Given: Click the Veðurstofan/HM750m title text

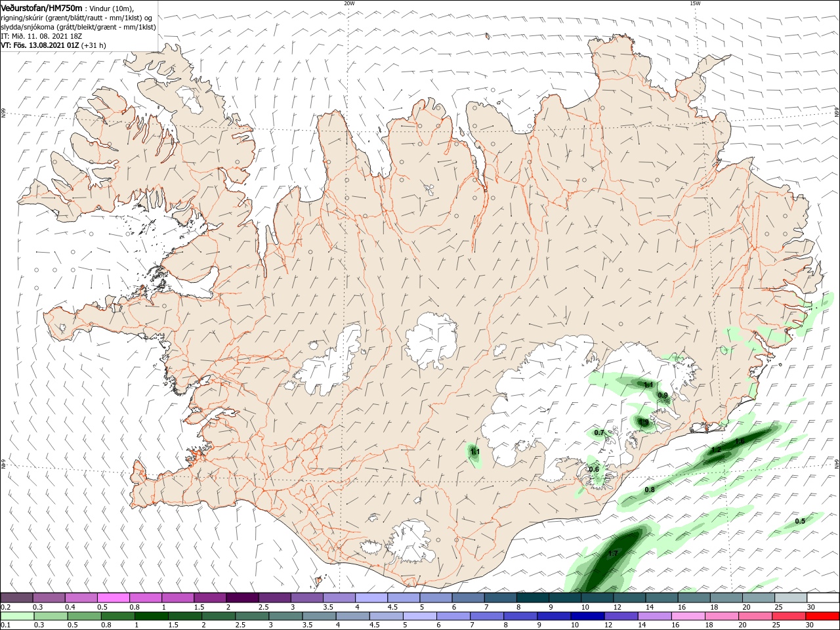Looking at the screenshot, I should (41, 7).
